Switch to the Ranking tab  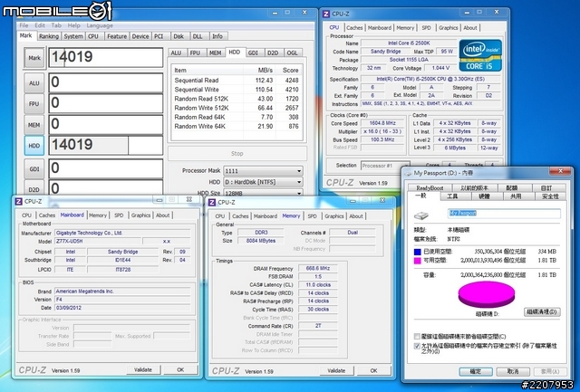pos(49,36)
